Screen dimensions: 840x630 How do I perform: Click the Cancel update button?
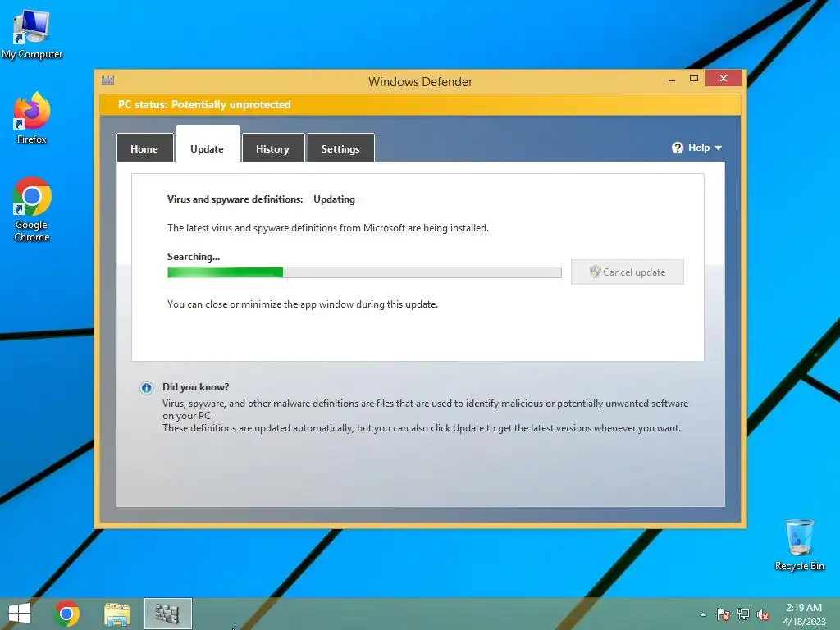(x=628, y=272)
